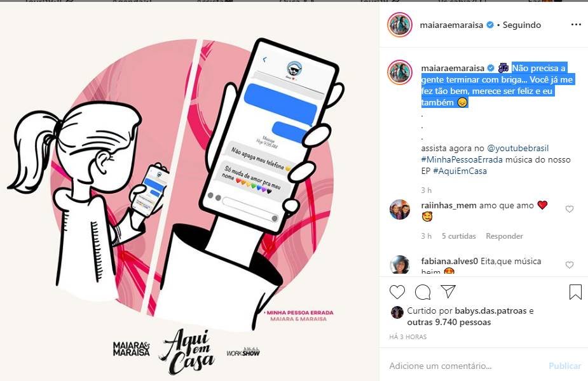
Task: Open comments with the speech bubble icon
Action: coord(423,292)
